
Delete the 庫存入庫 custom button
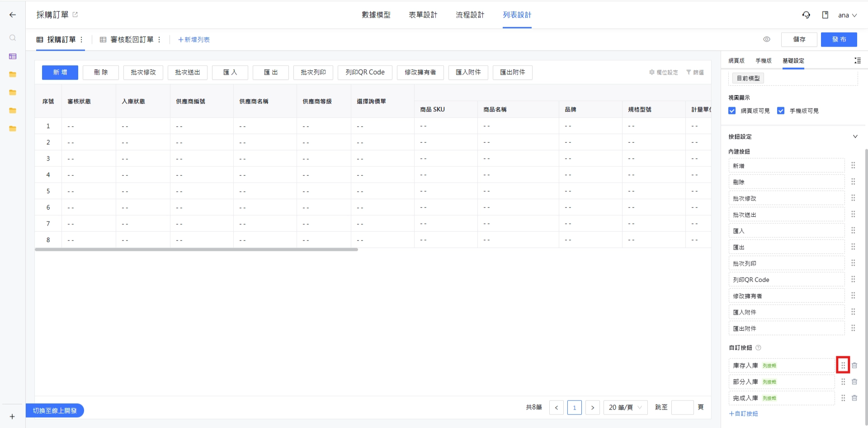pos(854,365)
